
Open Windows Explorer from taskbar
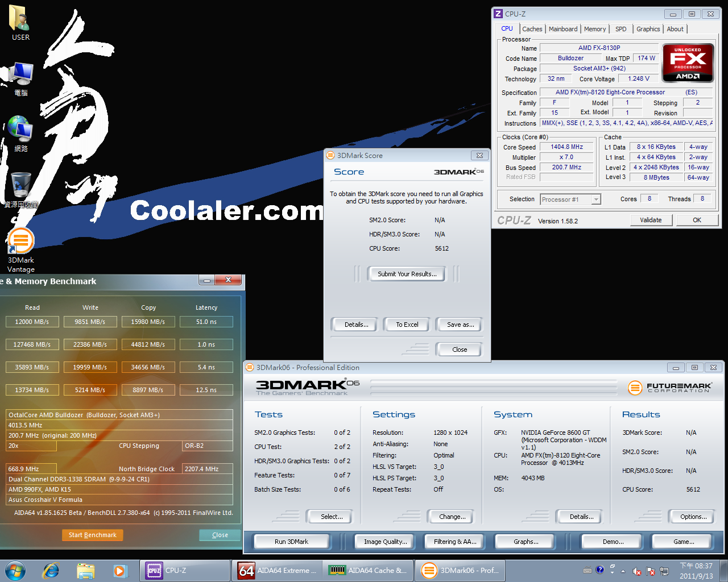[85, 570]
